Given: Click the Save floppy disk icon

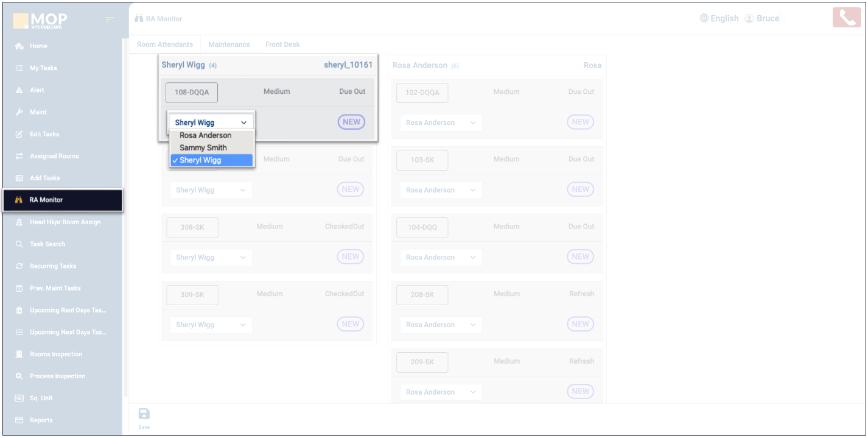Looking at the screenshot, I should click(x=144, y=414).
